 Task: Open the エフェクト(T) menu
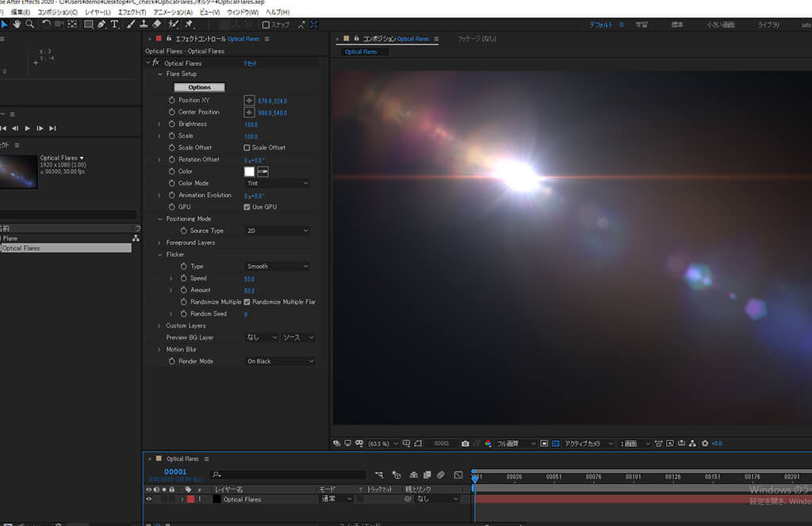[131, 13]
